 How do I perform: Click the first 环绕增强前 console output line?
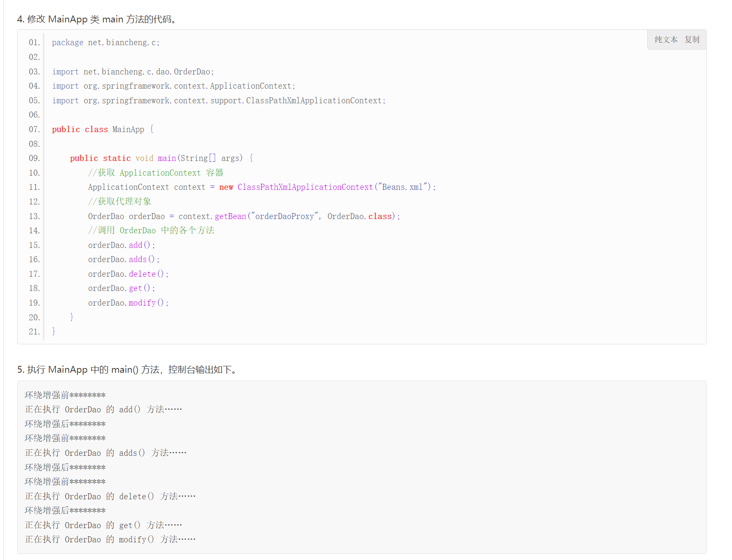(x=65, y=395)
